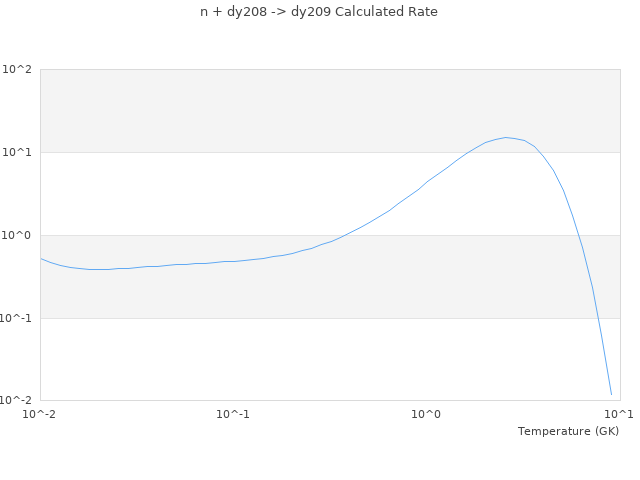Click the 10^1 label on vertical axis
The height and width of the screenshot is (480, 640).
tap(17, 153)
